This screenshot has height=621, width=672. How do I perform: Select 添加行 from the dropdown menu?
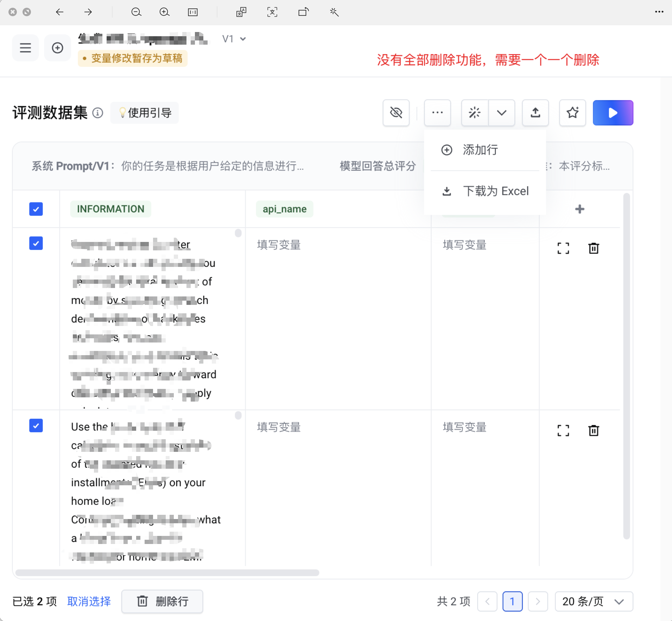tap(480, 150)
